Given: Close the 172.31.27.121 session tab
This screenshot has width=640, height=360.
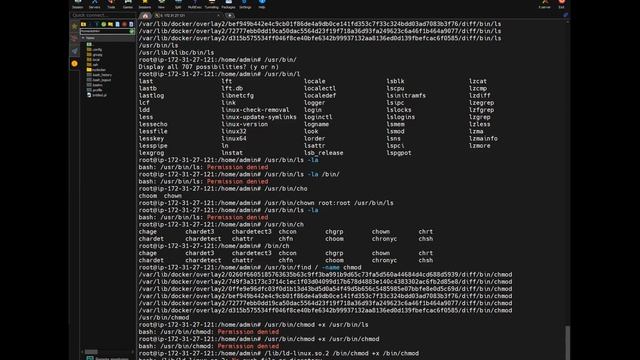Looking at the screenshot, I should [218, 16].
